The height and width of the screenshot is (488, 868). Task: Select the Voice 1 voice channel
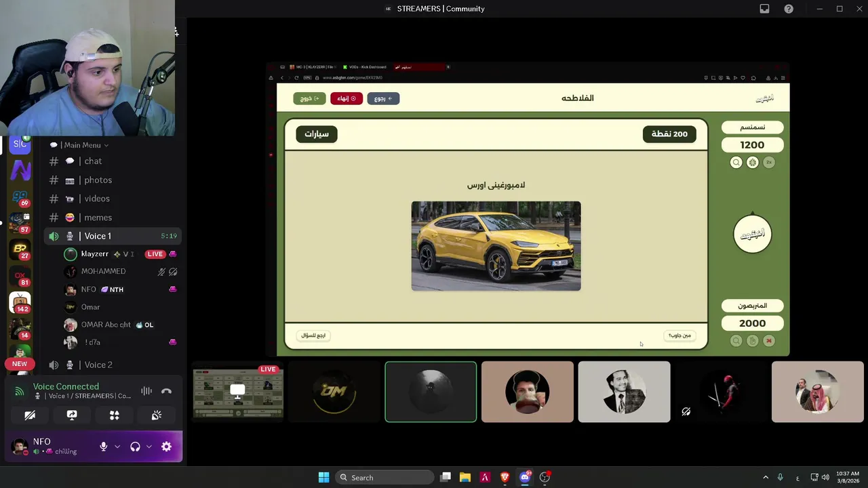click(x=113, y=236)
